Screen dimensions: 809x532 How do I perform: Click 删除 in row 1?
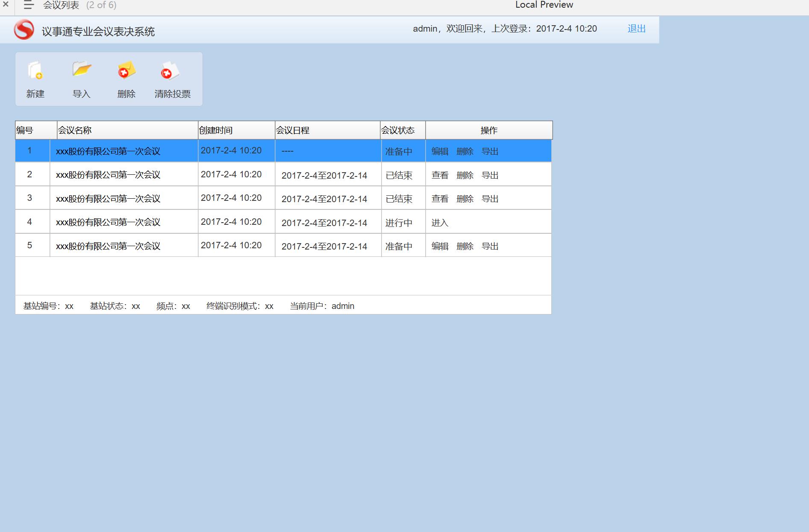[465, 151]
